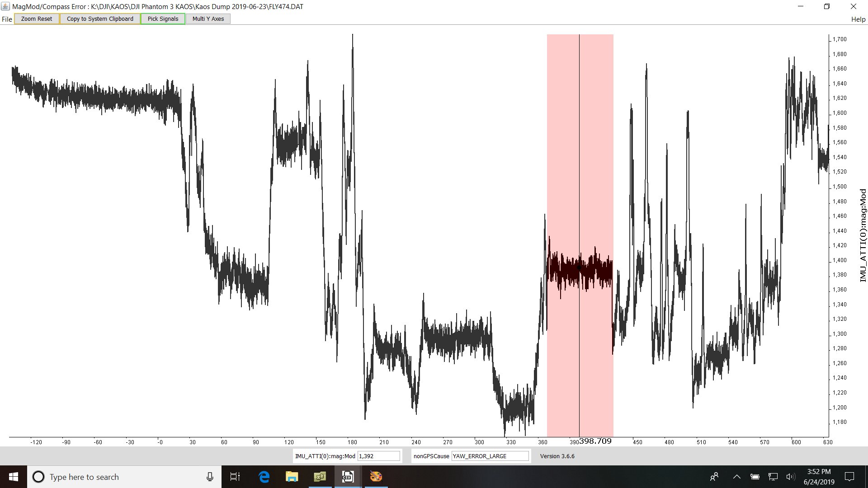Click the 398.709 cursor time label
The image size is (868, 488).
pos(595,441)
